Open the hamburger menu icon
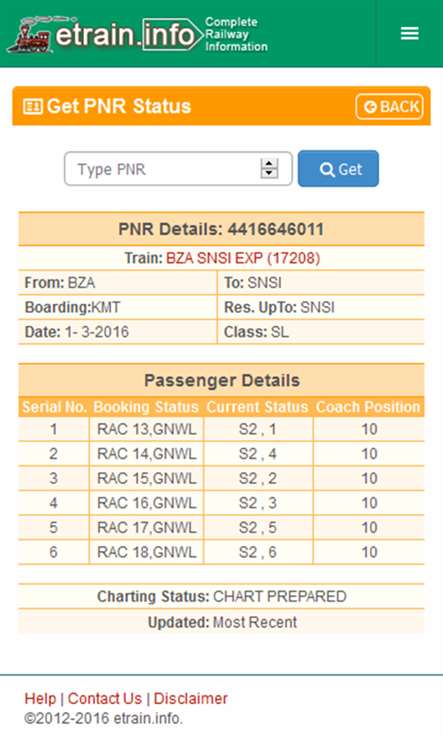Viewport: 443px width, 738px height. pyautogui.click(x=409, y=33)
